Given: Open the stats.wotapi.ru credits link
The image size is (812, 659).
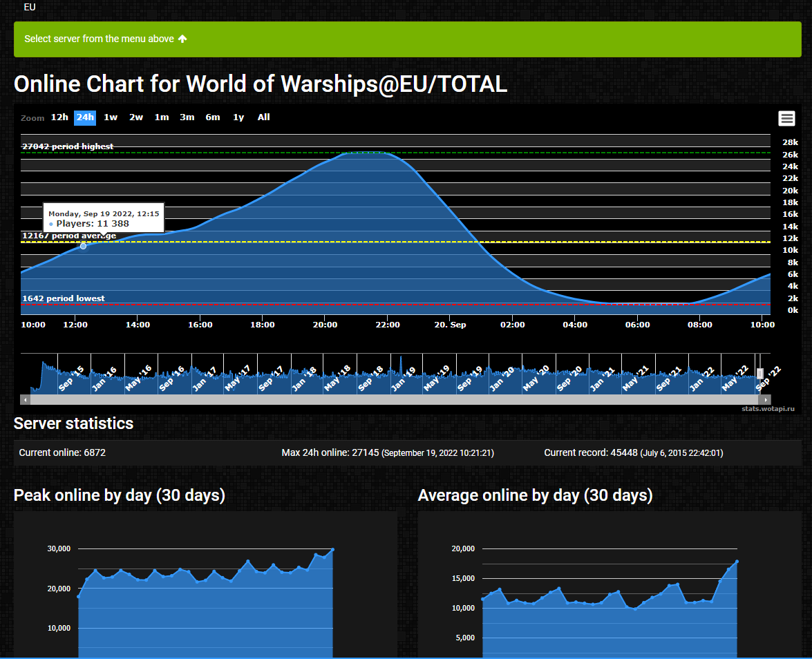Looking at the screenshot, I should click(768, 408).
